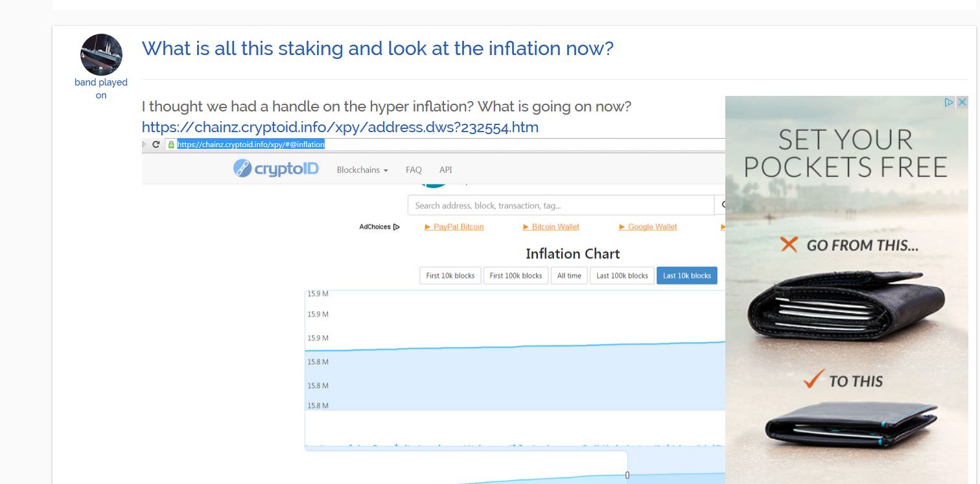Open the PayPal Bitcoin ad link

point(454,227)
